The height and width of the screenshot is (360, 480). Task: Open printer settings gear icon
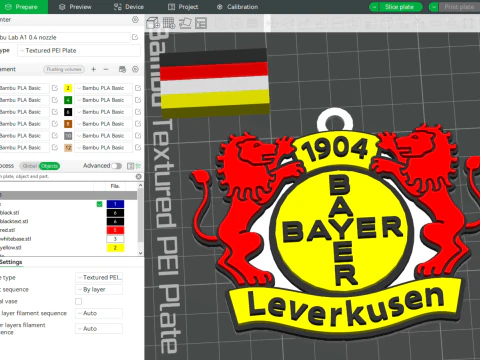tap(135, 20)
